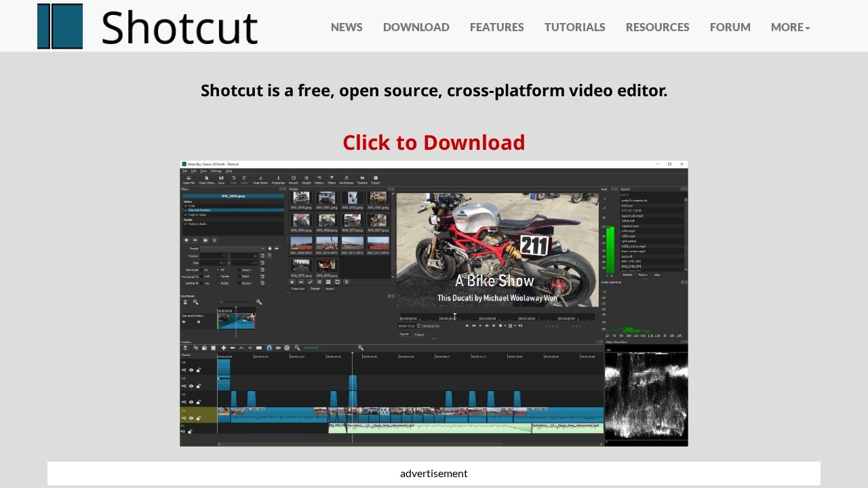Open the Export panel with the Export icon
The height and width of the screenshot is (488, 868).
pyautogui.click(x=375, y=178)
